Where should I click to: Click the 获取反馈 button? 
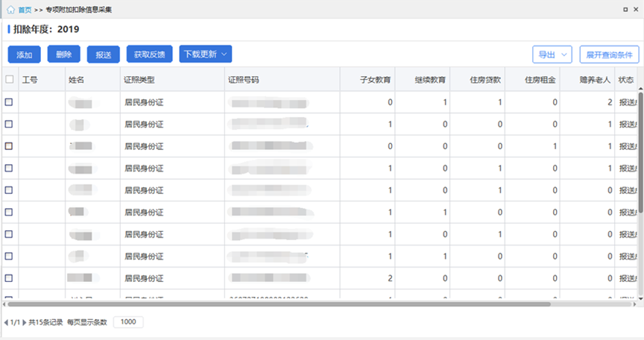[150, 54]
